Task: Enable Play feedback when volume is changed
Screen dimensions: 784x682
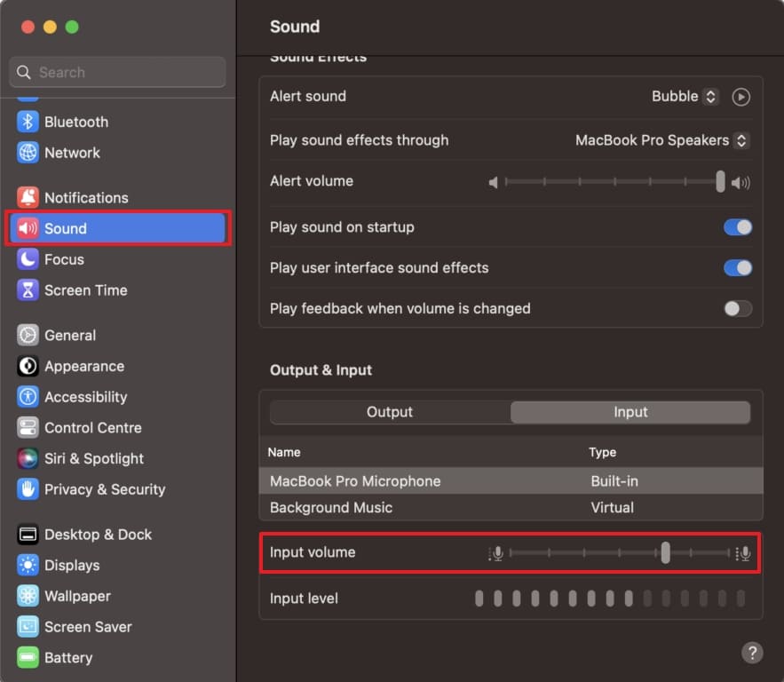Action: click(738, 308)
